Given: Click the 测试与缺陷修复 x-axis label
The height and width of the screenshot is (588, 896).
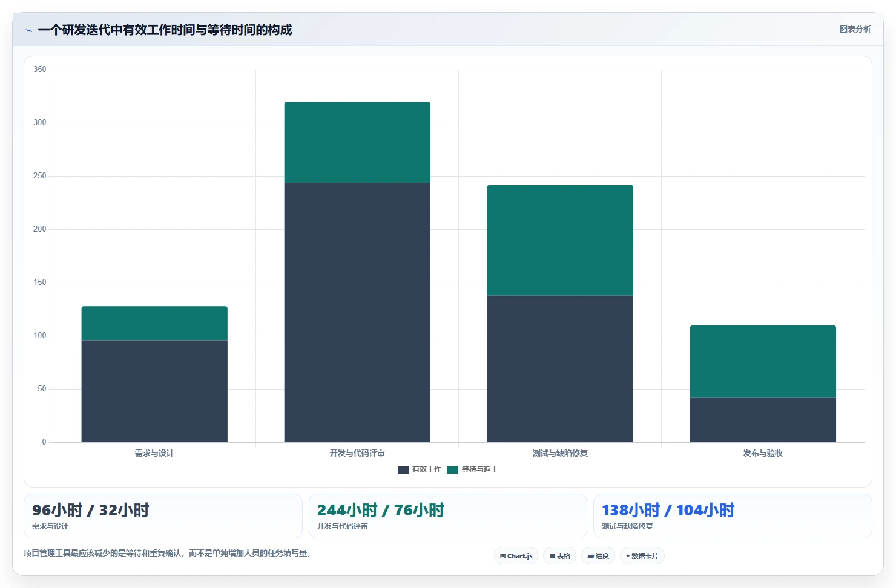Looking at the screenshot, I should 560,453.
